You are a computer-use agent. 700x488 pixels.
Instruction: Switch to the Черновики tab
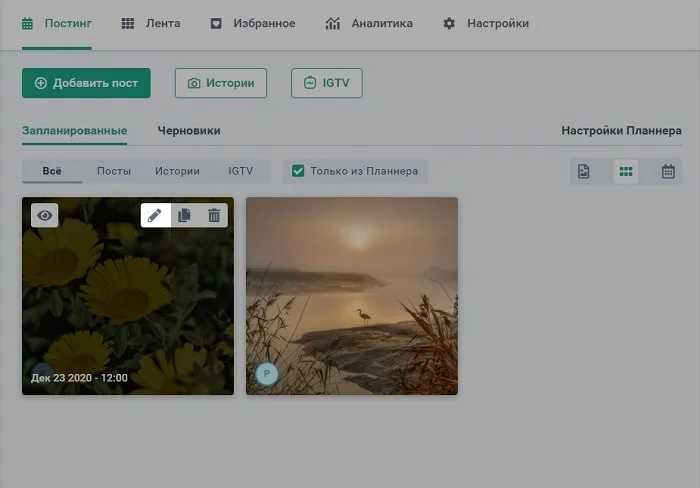point(189,131)
